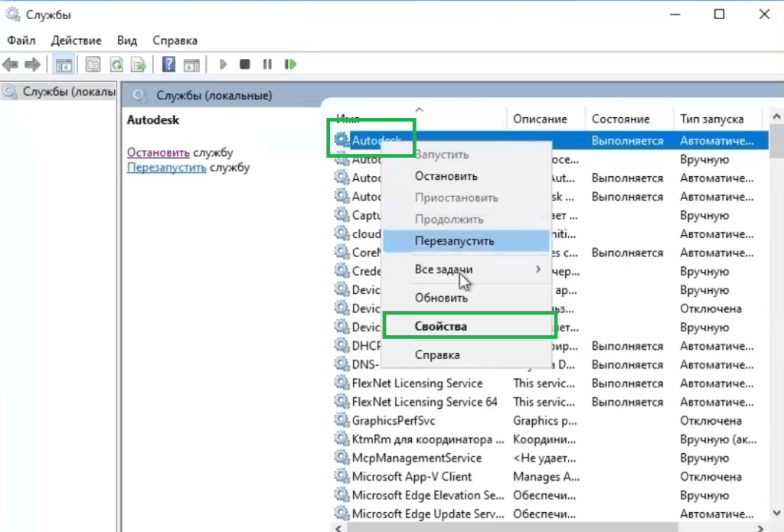Screen dimensions: 784x532
Task: Click the Остановить service link
Action: (x=158, y=152)
